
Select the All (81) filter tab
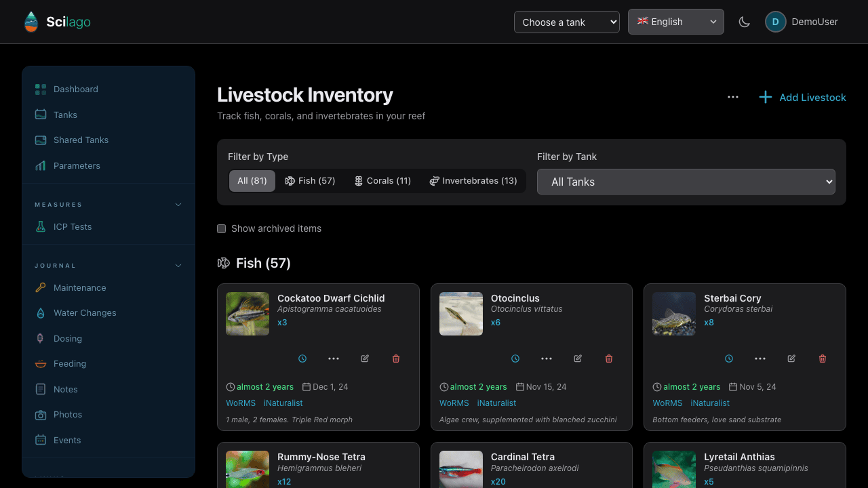tap(252, 181)
